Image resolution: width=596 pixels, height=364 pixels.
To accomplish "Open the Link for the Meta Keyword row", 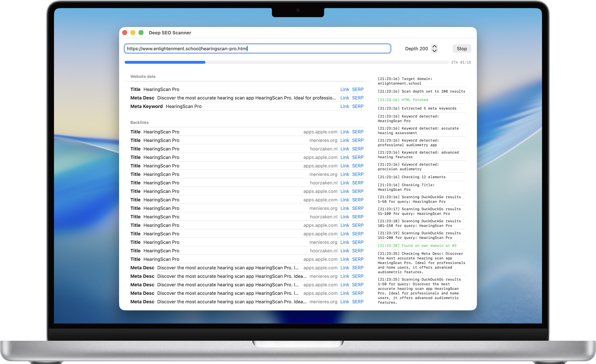I will tap(345, 106).
